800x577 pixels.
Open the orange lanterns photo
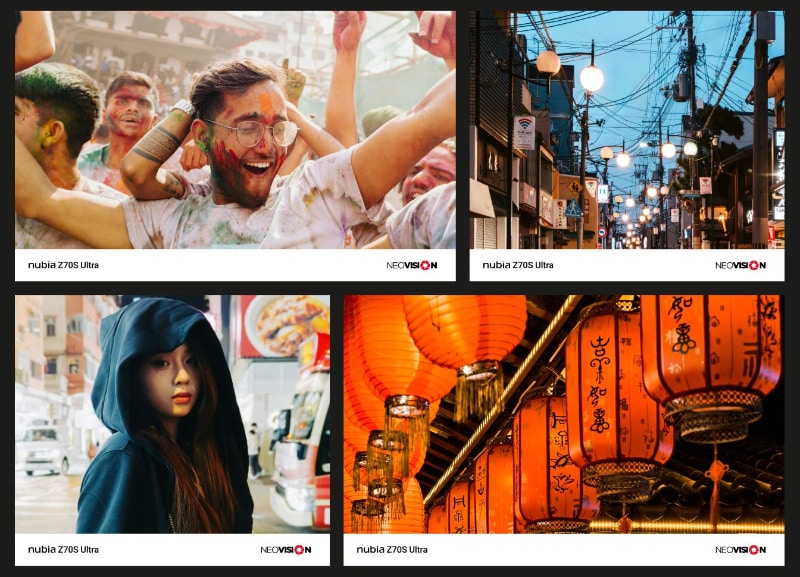(x=564, y=414)
